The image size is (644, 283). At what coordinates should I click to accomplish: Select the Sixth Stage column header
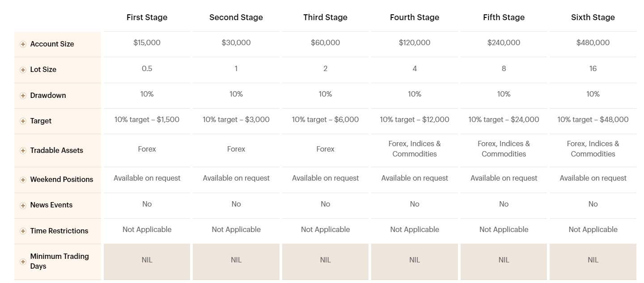point(593,17)
